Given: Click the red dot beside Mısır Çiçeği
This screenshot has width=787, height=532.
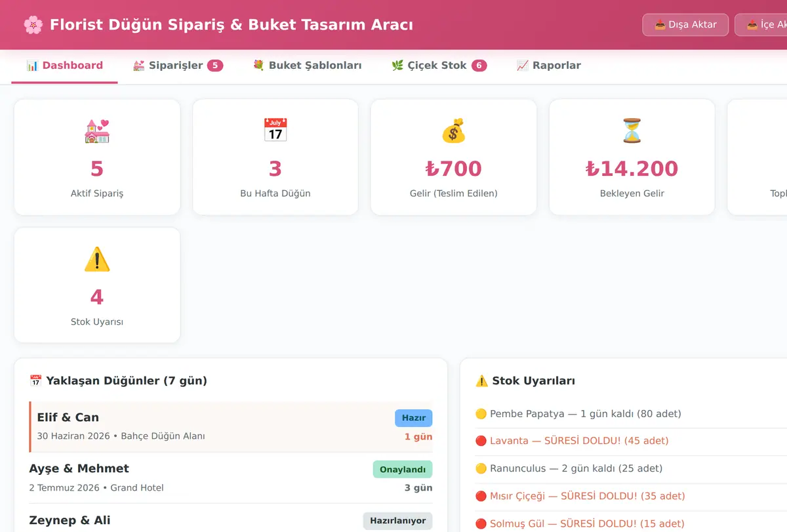Looking at the screenshot, I should point(481,496).
